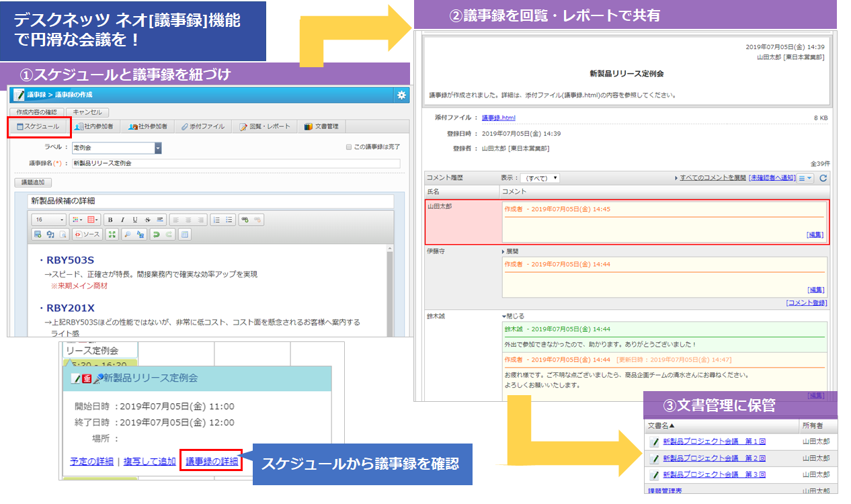The width and height of the screenshot is (851, 504).
Task: Expand 伊藤守's comments via 展開
Action: [511, 251]
